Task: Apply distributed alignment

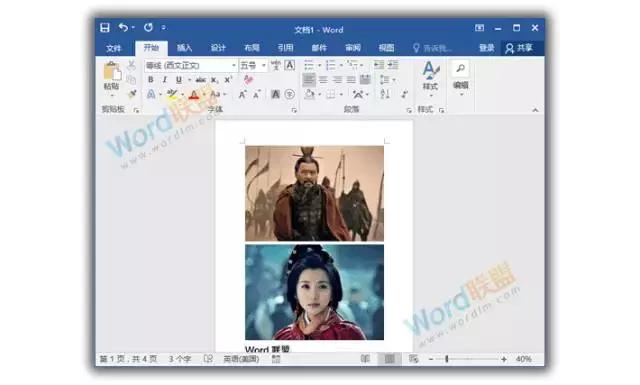Action: (365, 80)
